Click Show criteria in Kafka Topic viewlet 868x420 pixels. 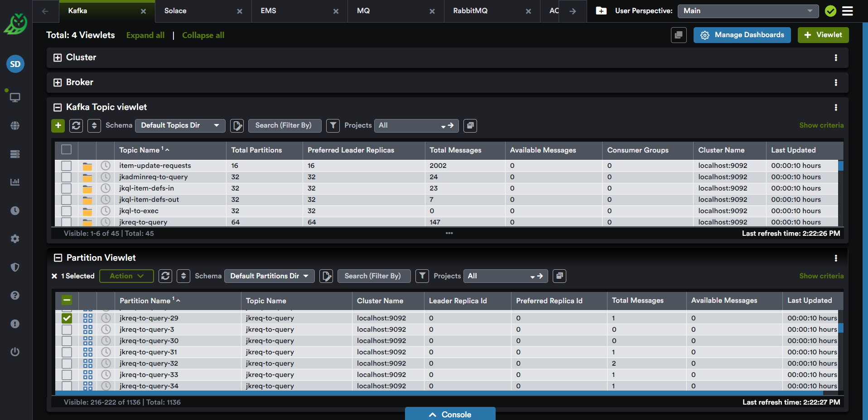tap(821, 125)
